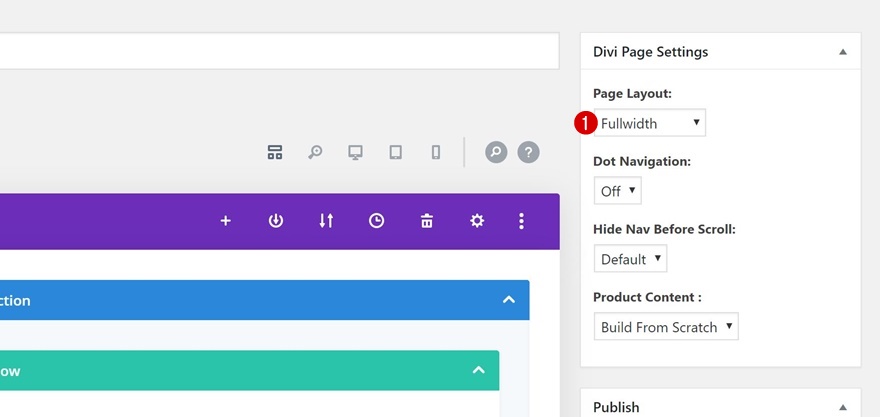Open Hide Nav Before Scroll dropdown
This screenshot has height=417, width=880.
(630, 259)
